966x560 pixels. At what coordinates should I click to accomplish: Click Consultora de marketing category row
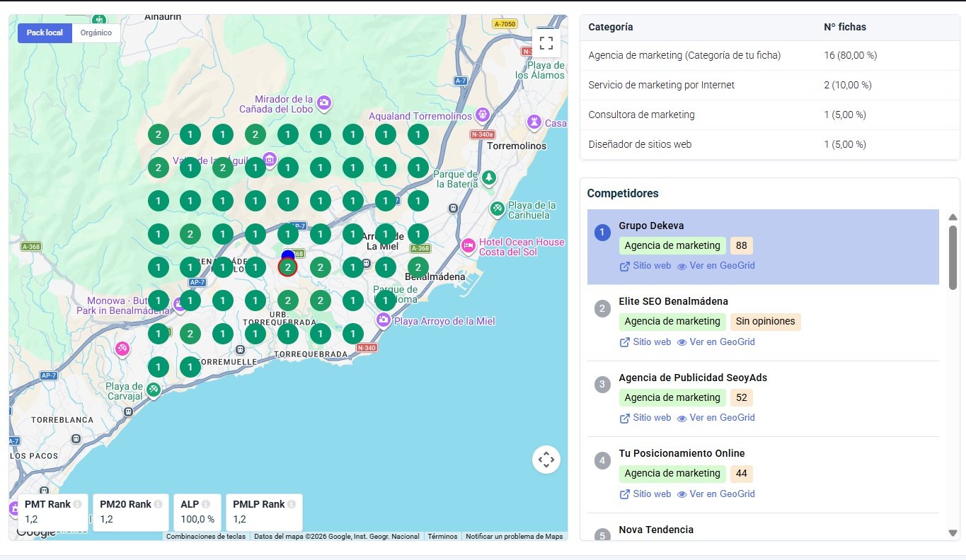769,115
